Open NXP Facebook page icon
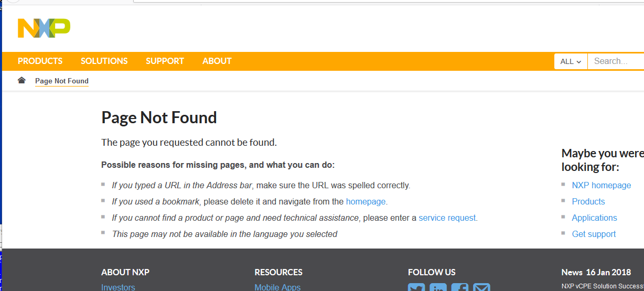Screen dimensions: 644x291 coord(460,287)
